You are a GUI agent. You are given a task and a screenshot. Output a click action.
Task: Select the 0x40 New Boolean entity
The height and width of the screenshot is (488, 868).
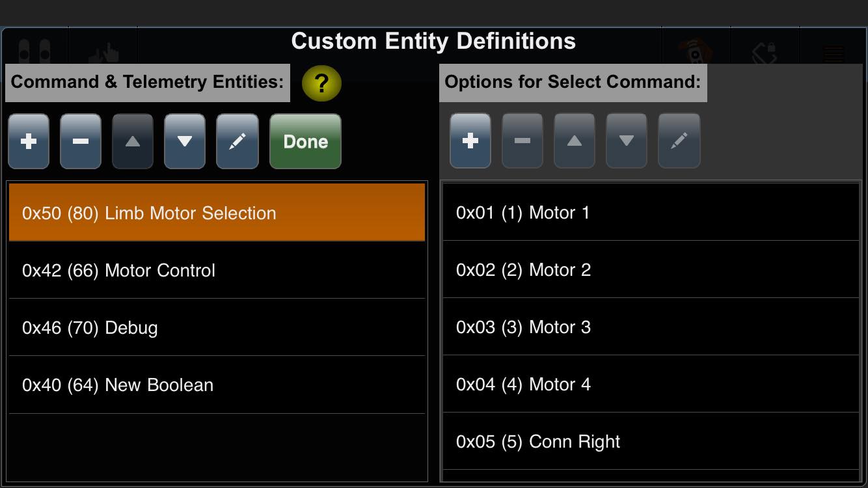pyautogui.click(x=217, y=385)
